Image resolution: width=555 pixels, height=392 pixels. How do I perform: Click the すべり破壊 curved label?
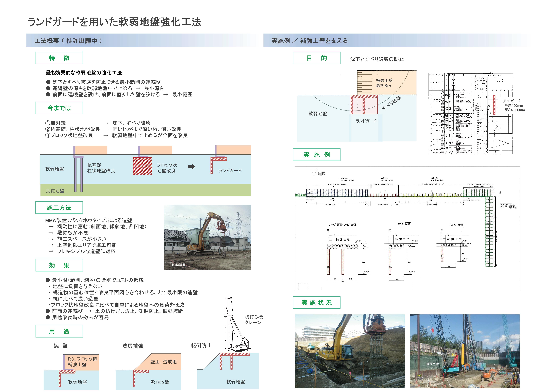(x=392, y=103)
